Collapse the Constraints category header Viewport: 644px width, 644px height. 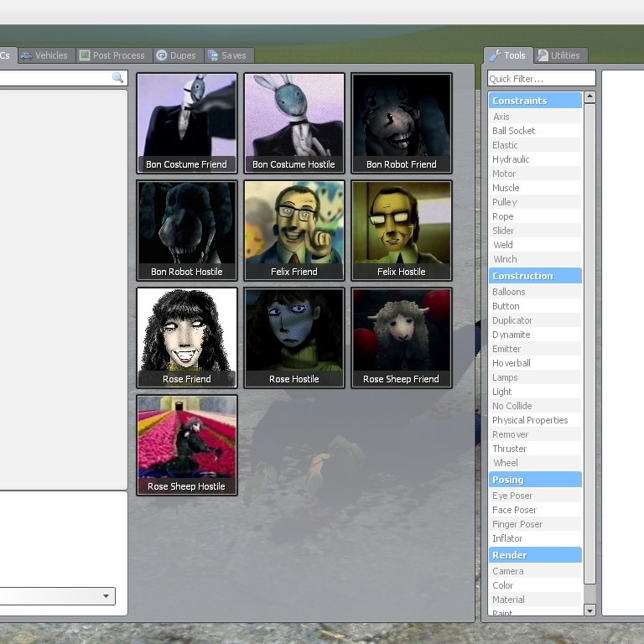535,101
